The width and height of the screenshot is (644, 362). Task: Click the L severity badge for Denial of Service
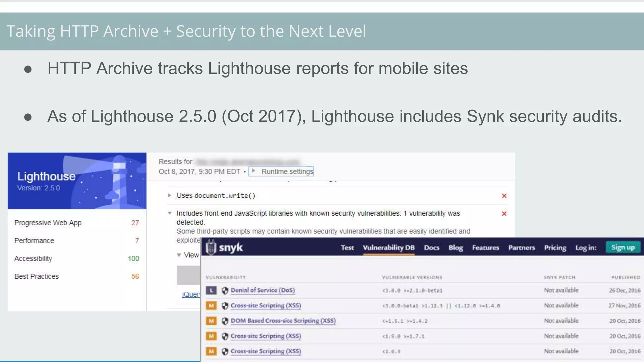pyautogui.click(x=211, y=290)
